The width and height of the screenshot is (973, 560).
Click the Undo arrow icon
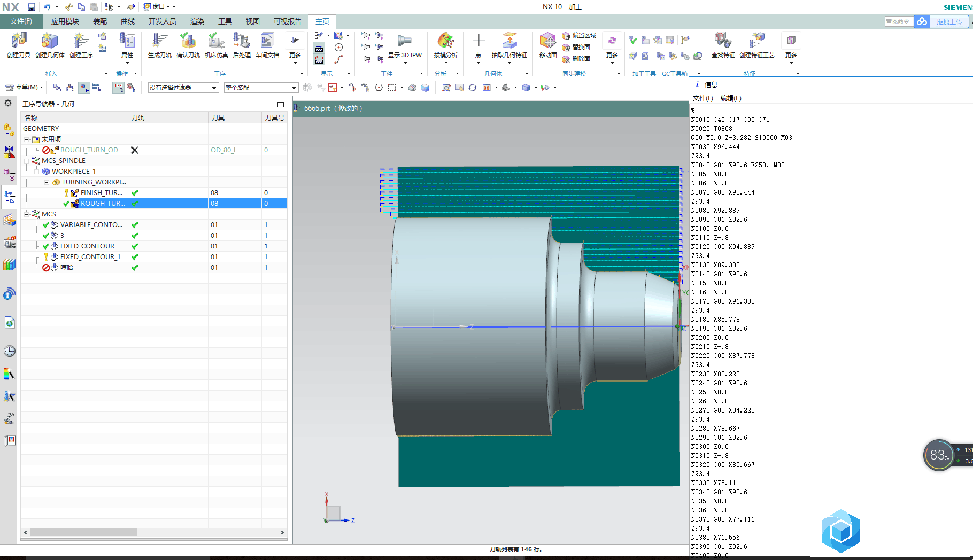click(x=47, y=7)
